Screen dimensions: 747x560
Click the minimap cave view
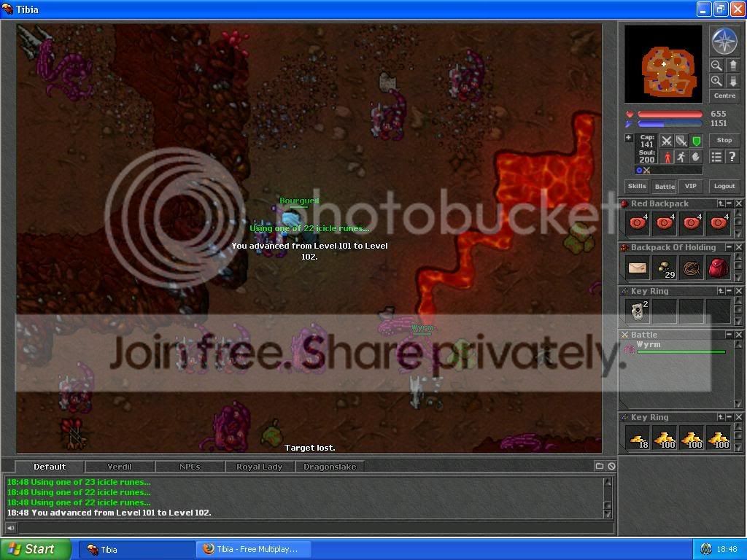point(663,64)
